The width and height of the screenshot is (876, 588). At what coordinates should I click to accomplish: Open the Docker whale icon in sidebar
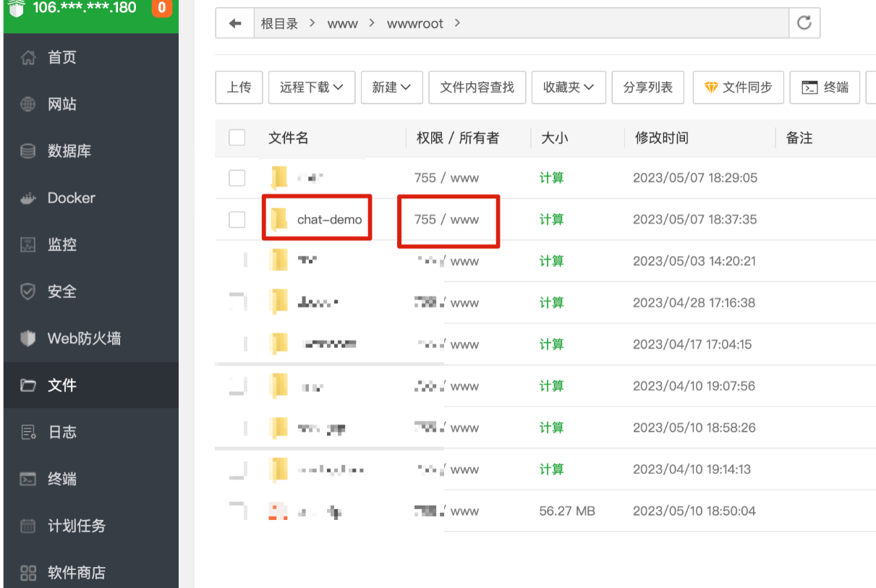click(27, 198)
